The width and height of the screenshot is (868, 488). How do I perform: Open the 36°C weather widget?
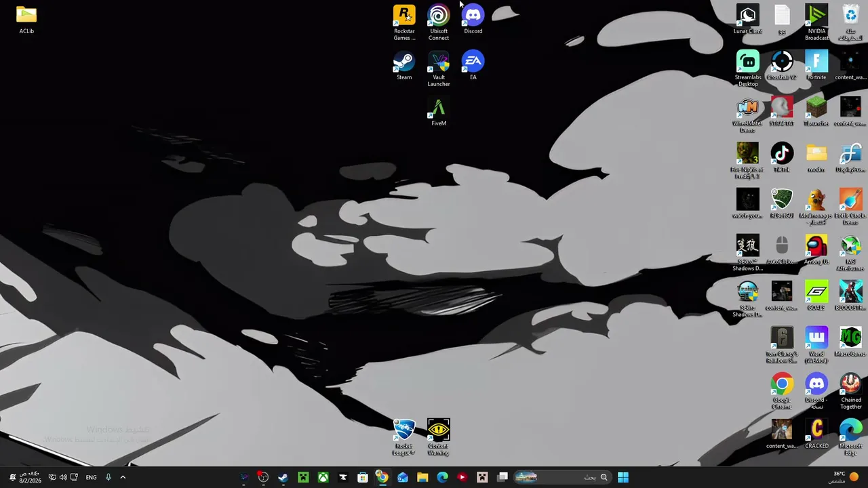click(x=845, y=477)
